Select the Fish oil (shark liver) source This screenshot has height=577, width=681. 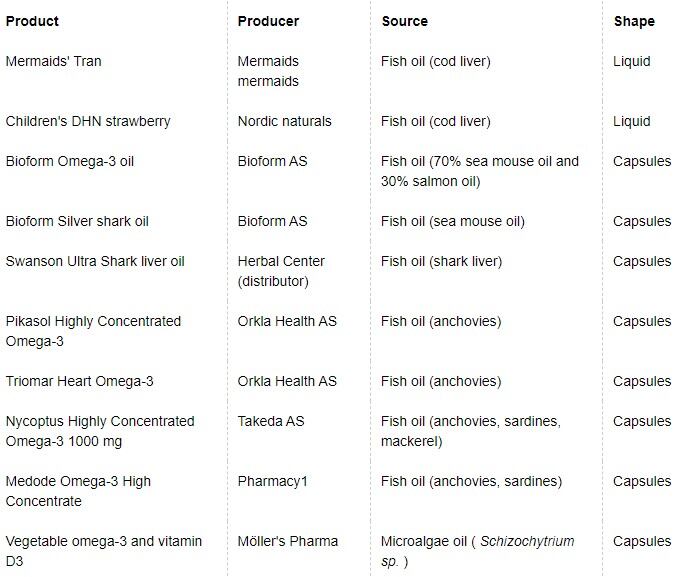[x=441, y=261]
